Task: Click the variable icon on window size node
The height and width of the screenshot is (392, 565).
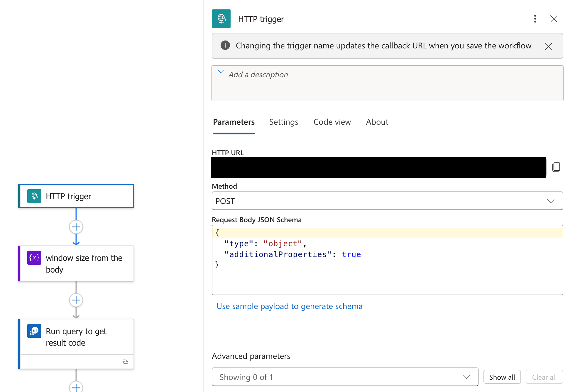Action: point(34,258)
